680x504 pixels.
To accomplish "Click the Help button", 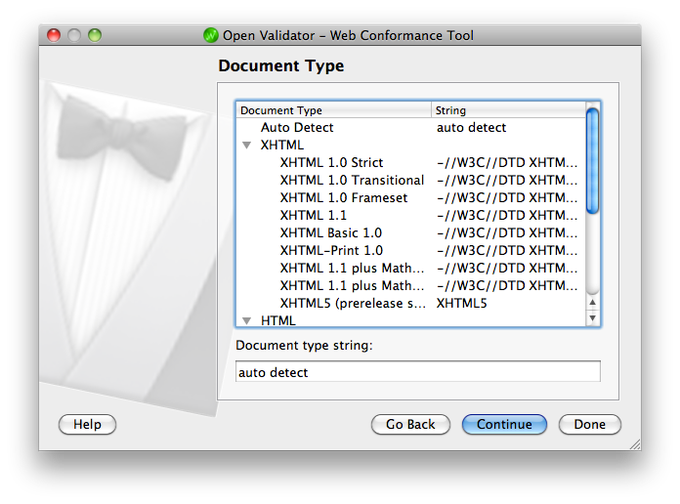I will 87,424.
